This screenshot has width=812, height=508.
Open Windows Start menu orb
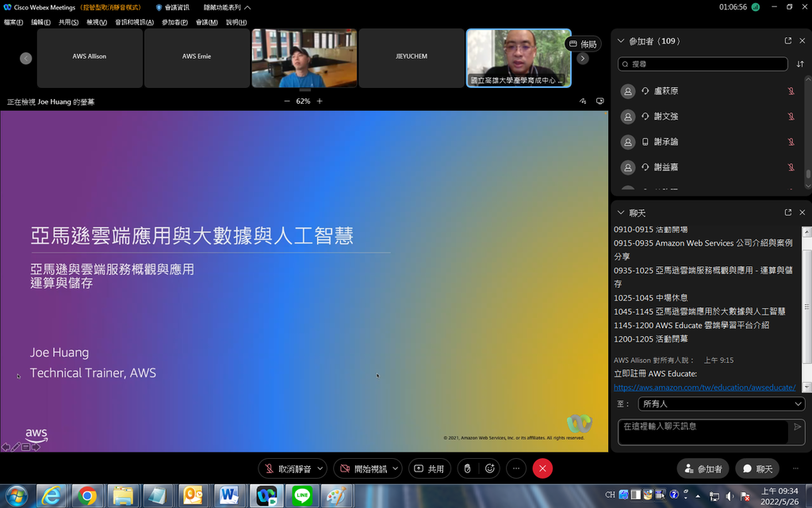click(x=17, y=496)
